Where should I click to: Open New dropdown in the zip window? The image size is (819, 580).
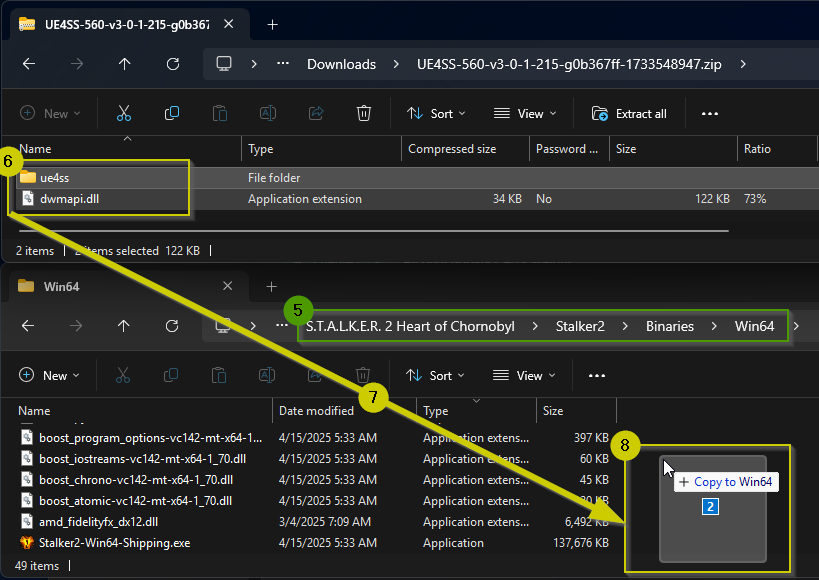[x=50, y=113]
